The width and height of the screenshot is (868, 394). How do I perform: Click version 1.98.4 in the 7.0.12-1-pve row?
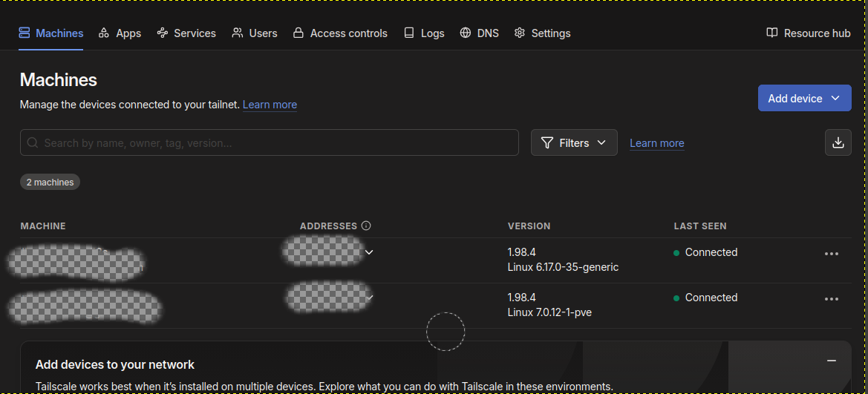(x=521, y=298)
